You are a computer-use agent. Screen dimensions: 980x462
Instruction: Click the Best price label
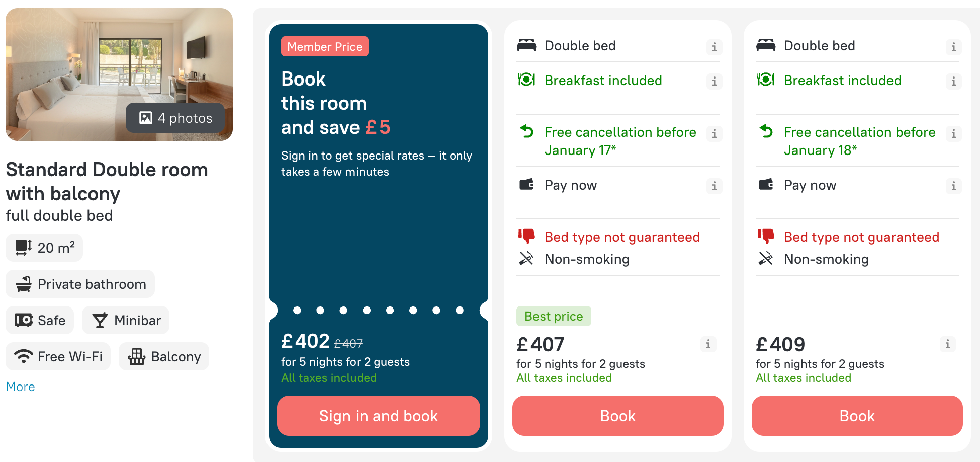(x=554, y=317)
